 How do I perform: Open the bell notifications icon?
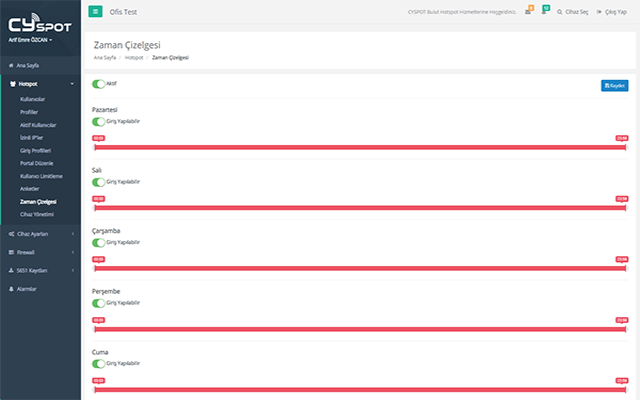[544, 11]
